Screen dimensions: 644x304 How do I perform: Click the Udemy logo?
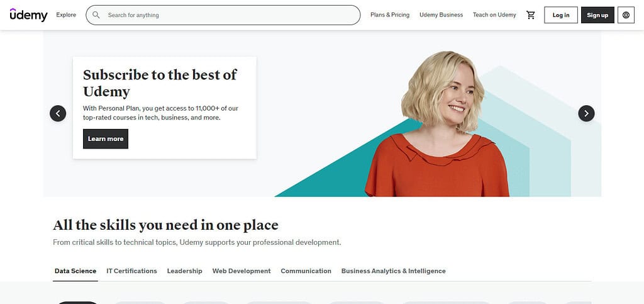pyautogui.click(x=29, y=14)
